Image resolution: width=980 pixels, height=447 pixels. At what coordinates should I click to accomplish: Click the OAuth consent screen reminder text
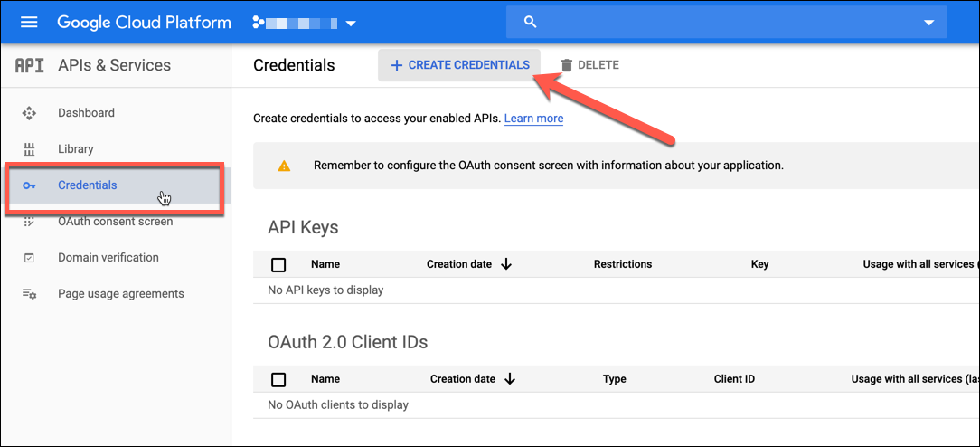(549, 166)
